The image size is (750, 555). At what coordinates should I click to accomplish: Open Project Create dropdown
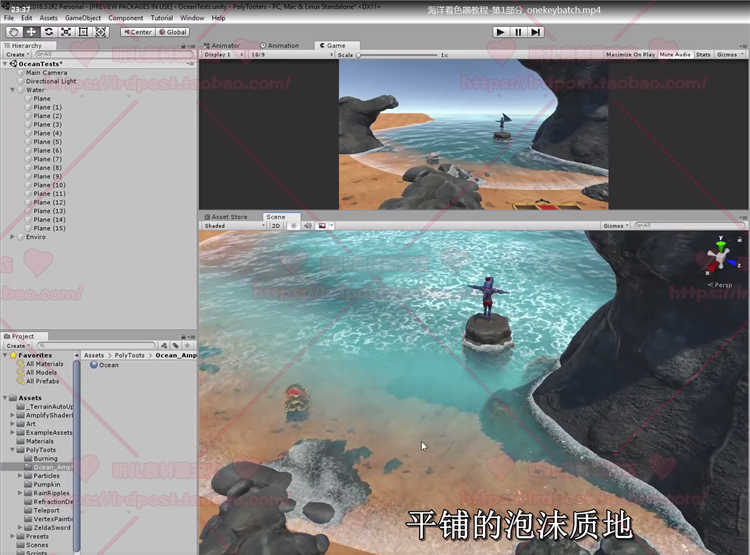pos(17,345)
